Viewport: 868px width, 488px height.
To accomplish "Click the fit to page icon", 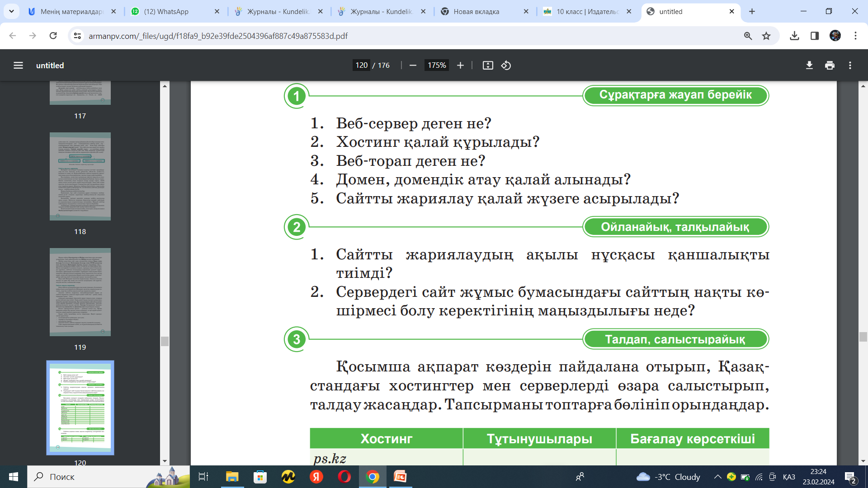I will [x=488, y=66].
